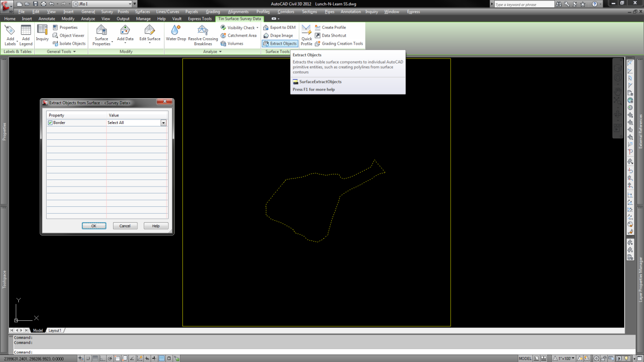Expand the Help menu arrow
This screenshot has width=644, height=362.
click(x=601, y=4)
